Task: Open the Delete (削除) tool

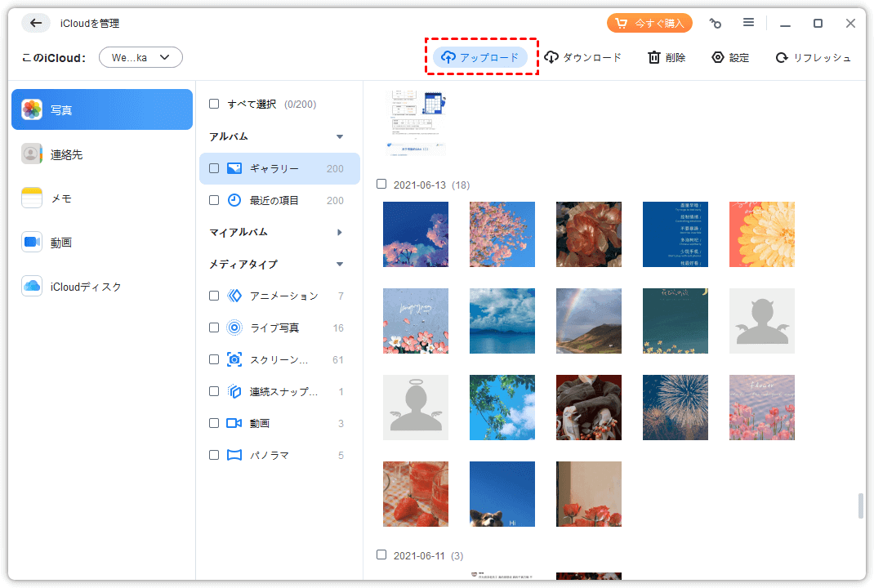Action: coord(667,57)
